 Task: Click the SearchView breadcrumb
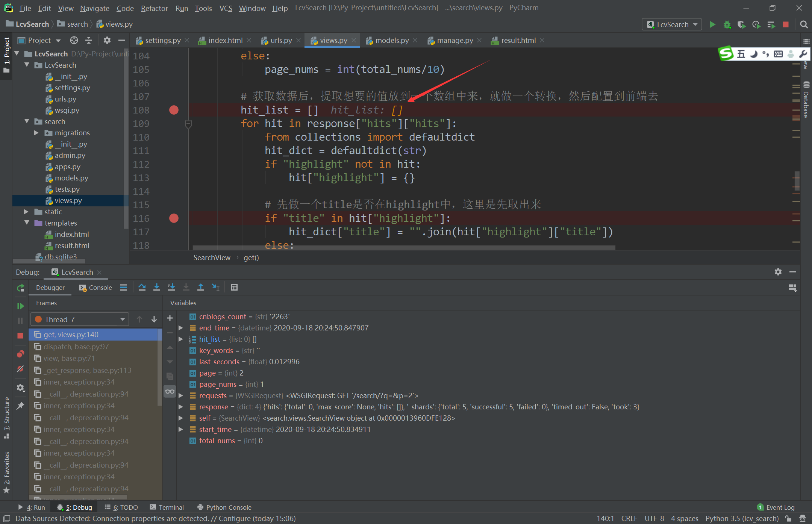click(x=212, y=257)
